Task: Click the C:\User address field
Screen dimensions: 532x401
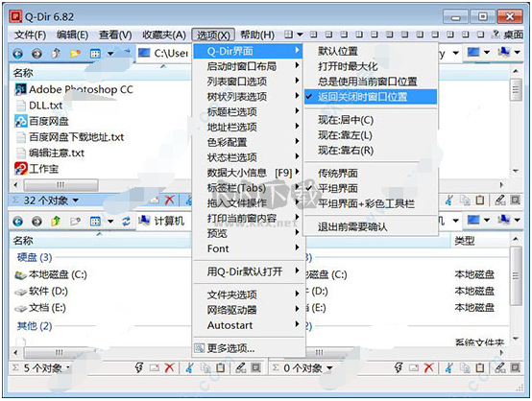Action: (x=164, y=53)
